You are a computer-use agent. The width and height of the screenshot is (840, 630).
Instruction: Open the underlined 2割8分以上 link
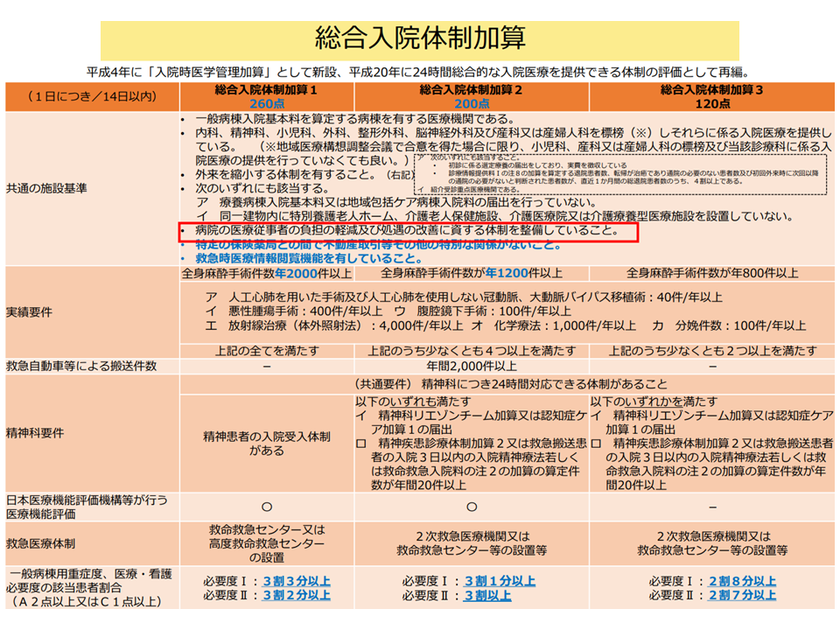click(x=742, y=581)
